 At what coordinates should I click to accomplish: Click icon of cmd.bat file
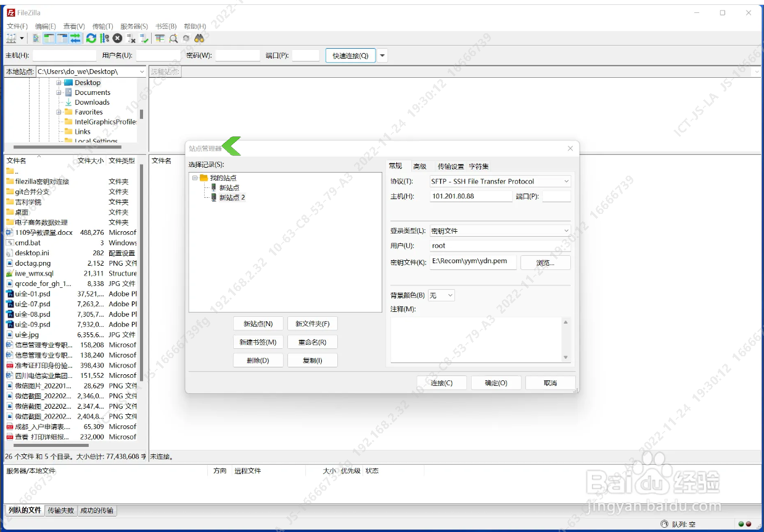coord(9,243)
